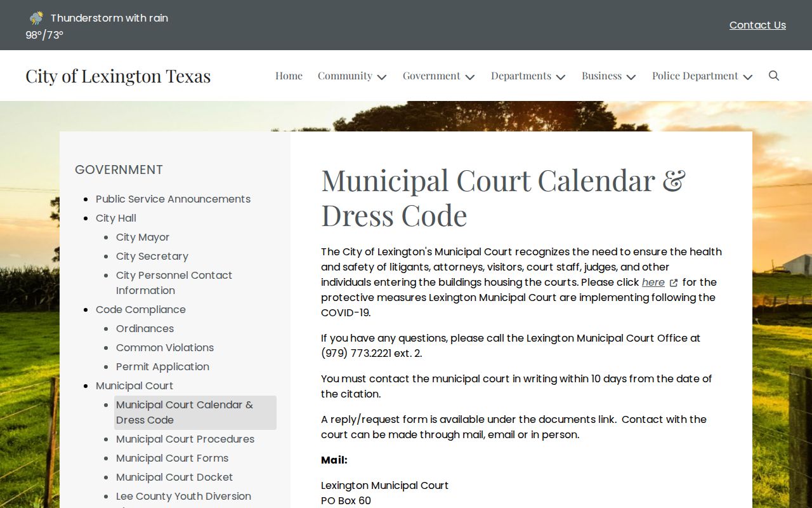Open the Government menu label
Image resolution: width=812 pixels, height=508 pixels.
(x=431, y=76)
